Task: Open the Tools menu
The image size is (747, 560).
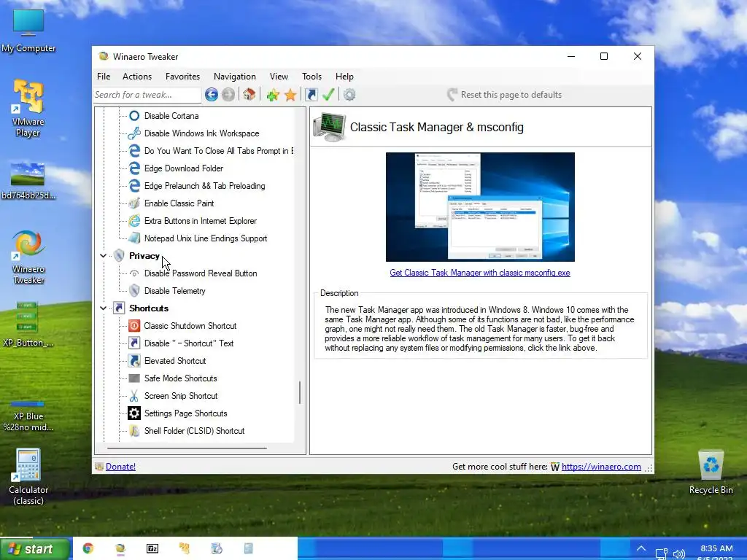Action: pos(311,76)
